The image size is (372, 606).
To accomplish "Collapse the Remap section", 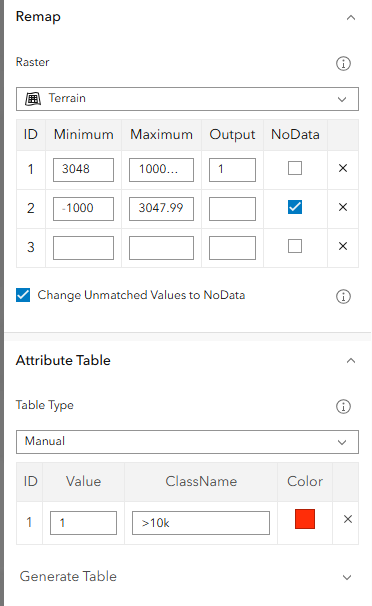I will pyautogui.click(x=351, y=17).
